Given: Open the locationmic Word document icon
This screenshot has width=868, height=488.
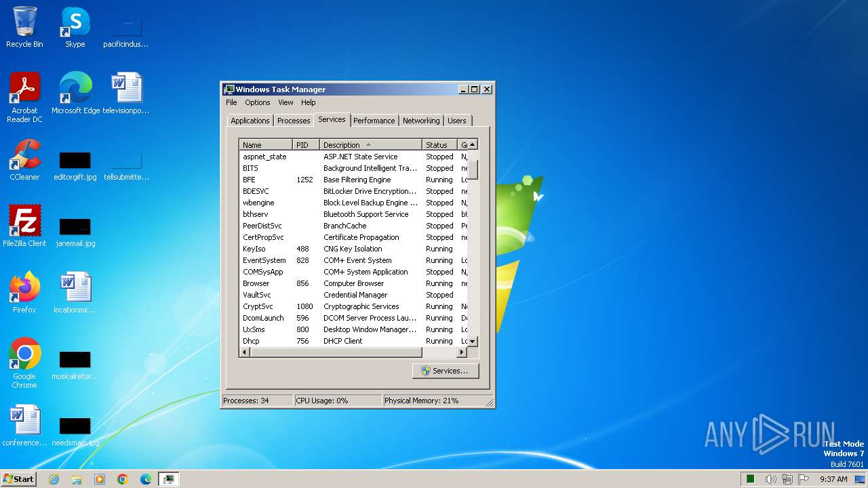Looking at the screenshot, I should click(x=75, y=293).
